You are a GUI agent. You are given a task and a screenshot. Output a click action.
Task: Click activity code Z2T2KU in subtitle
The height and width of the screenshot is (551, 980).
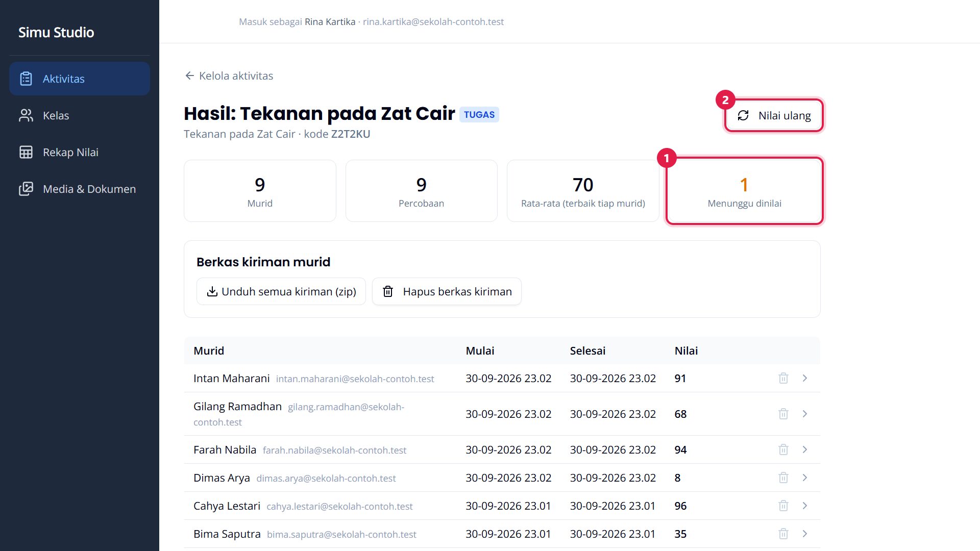(x=351, y=134)
